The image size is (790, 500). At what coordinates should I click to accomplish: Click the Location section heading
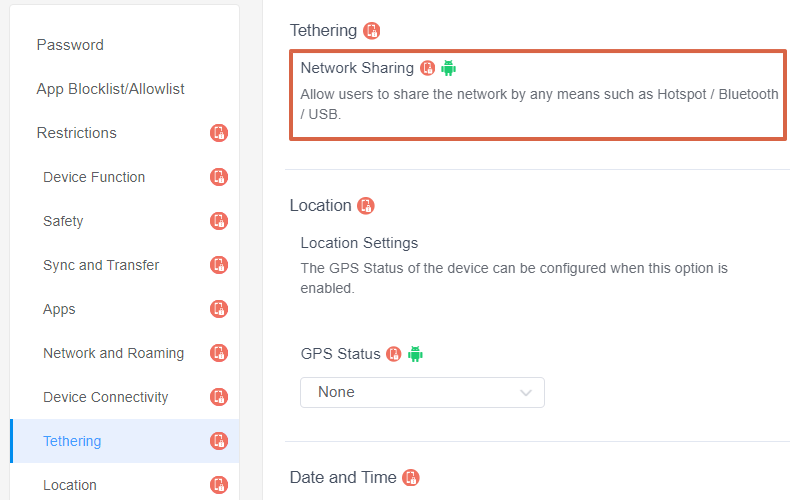click(x=320, y=206)
